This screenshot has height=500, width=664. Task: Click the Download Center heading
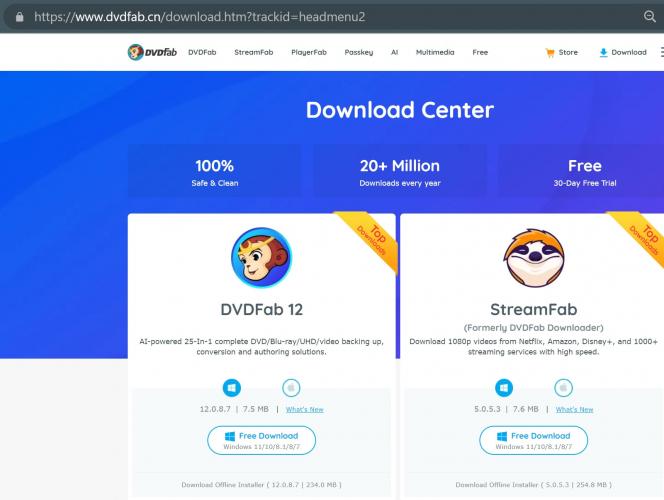(x=400, y=110)
